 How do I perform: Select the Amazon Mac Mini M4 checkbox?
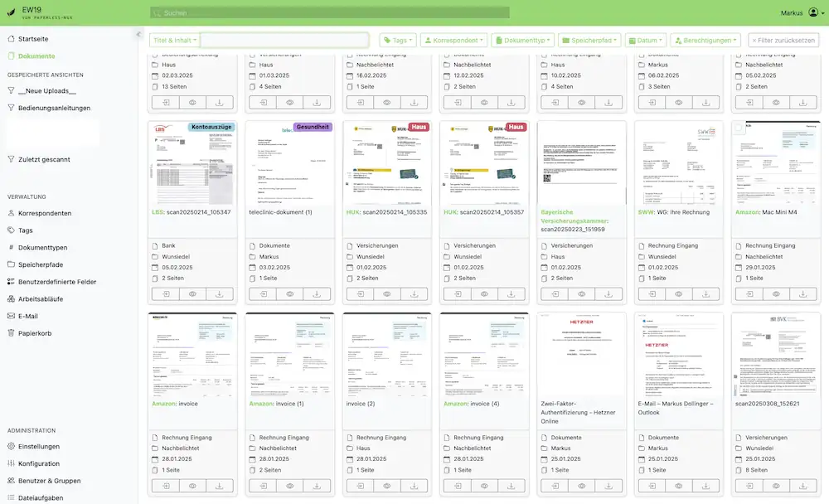[740, 128]
